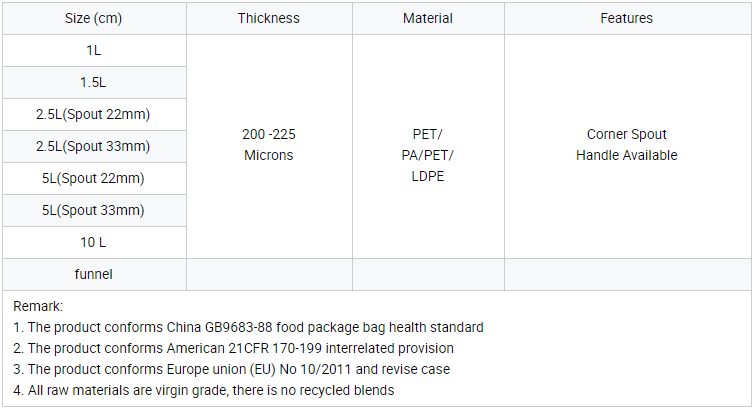Screen dimensions: 754x410
Task: Click the Features column header
Action: [x=626, y=18]
